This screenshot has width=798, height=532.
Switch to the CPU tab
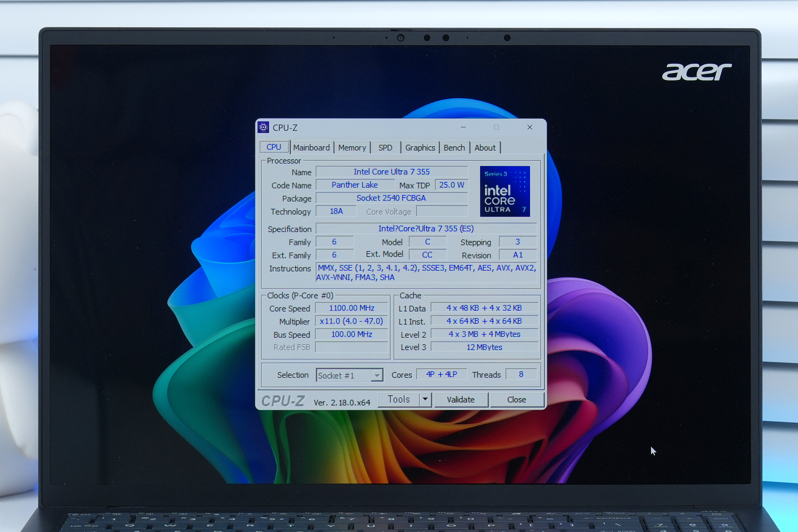click(274, 147)
